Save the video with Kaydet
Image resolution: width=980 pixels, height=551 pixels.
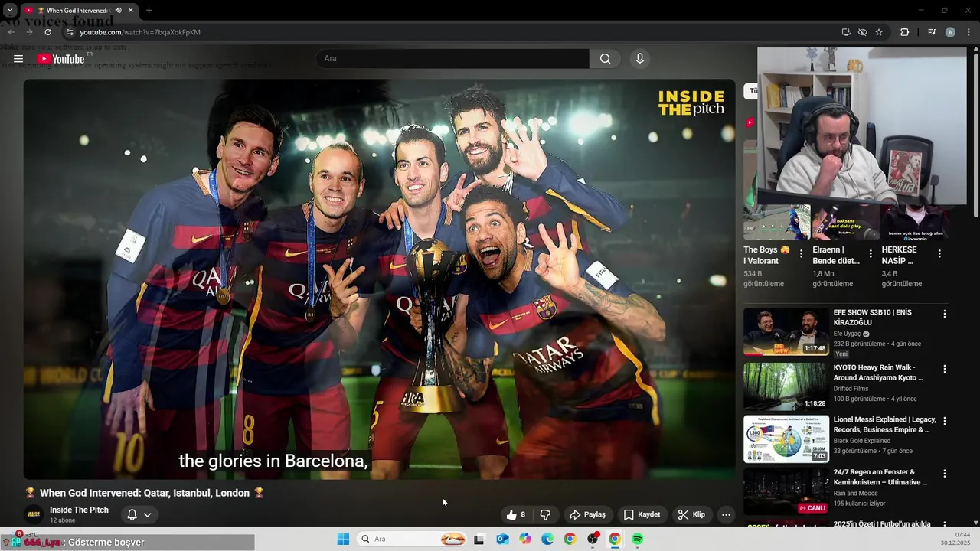642,514
